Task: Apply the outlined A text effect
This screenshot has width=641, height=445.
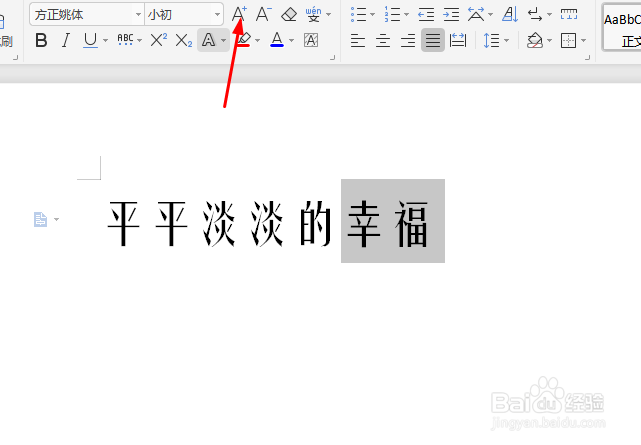Action: pyautogui.click(x=208, y=40)
